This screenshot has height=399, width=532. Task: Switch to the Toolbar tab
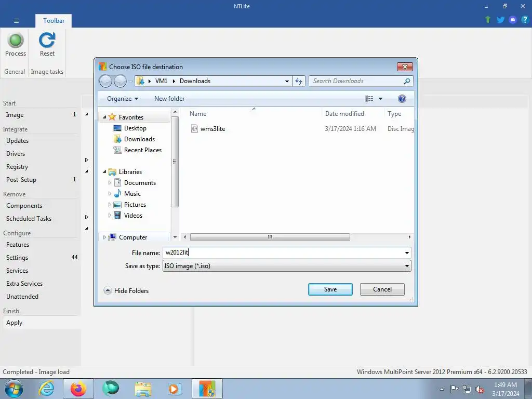click(x=54, y=21)
